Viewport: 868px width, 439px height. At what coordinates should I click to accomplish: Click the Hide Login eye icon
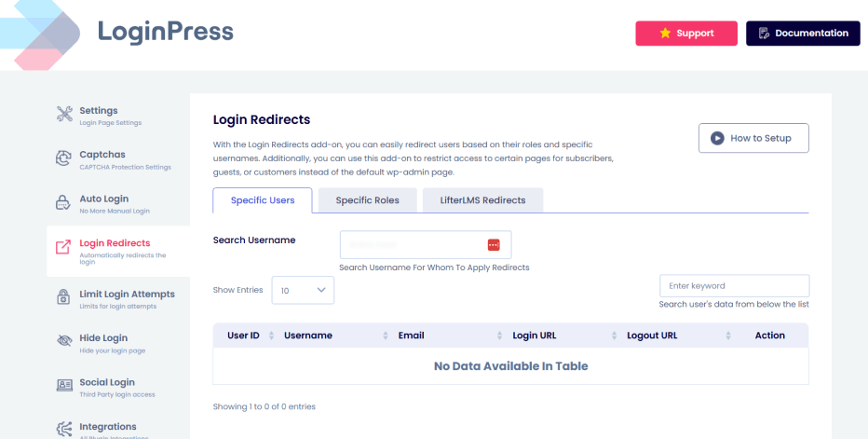(x=63, y=341)
